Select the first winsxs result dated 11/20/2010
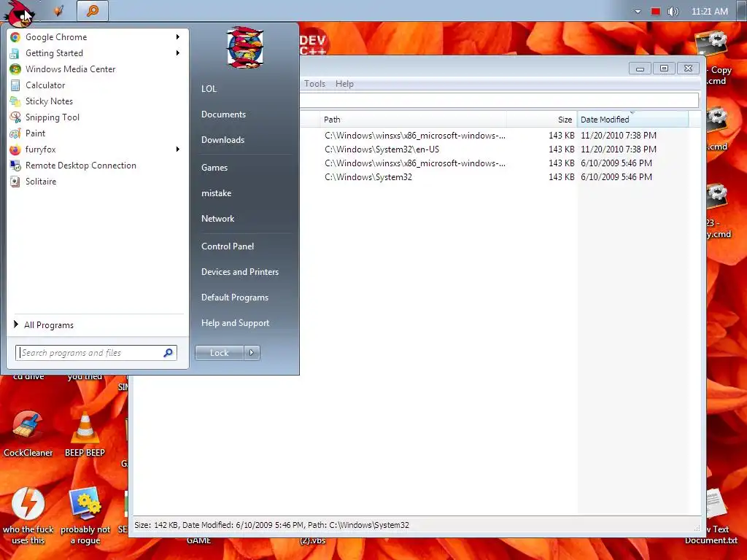Viewport: 747px width, 560px height. (x=500, y=136)
